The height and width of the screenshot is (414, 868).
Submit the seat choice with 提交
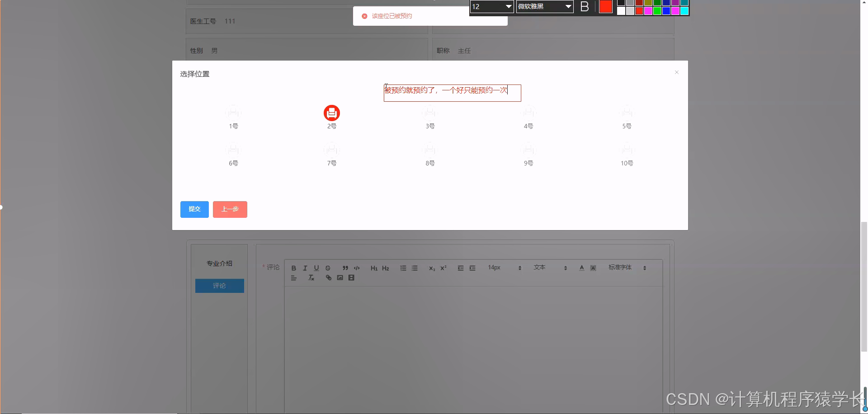[194, 209]
